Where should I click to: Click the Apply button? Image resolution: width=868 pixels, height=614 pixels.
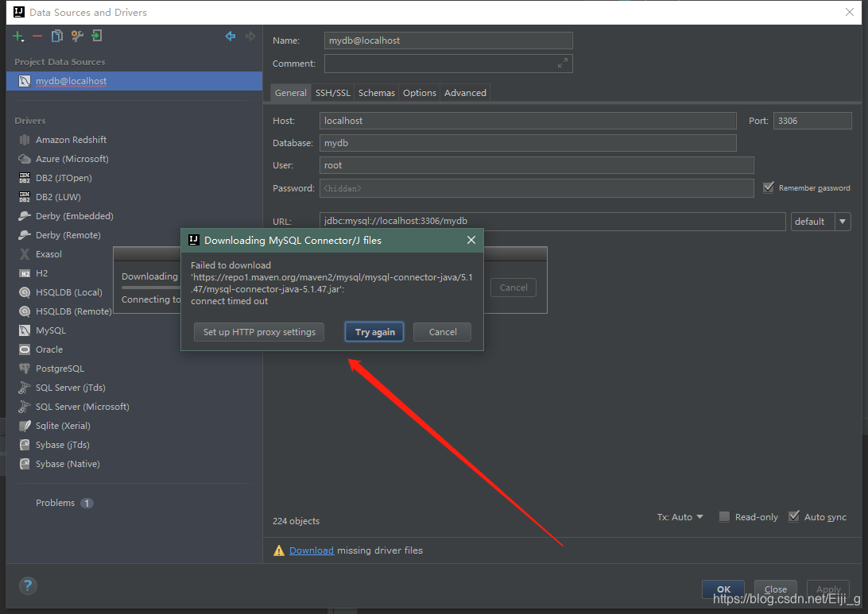click(x=828, y=589)
